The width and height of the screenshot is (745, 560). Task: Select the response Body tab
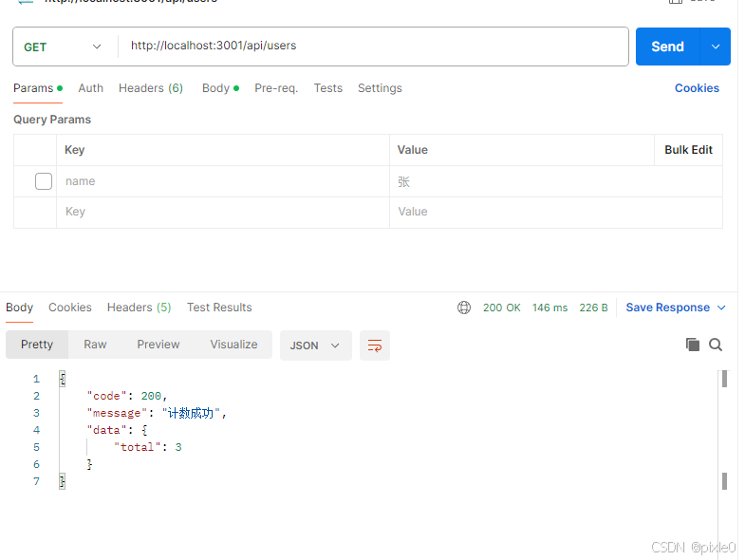pos(20,308)
